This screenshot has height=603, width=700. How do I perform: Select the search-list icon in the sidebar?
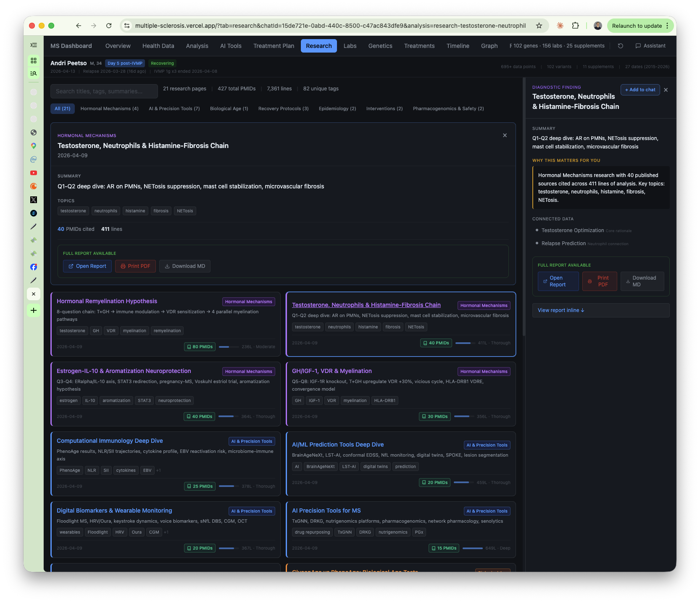[x=33, y=73]
